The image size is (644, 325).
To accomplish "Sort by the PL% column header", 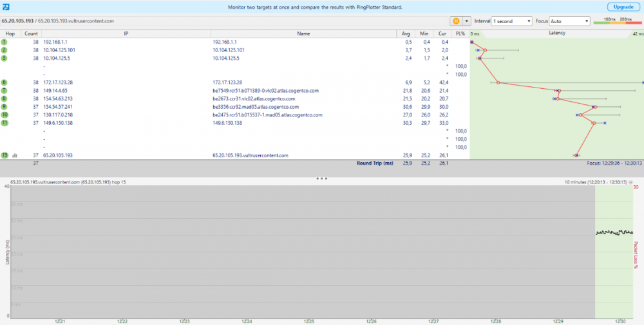I will point(460,33).
